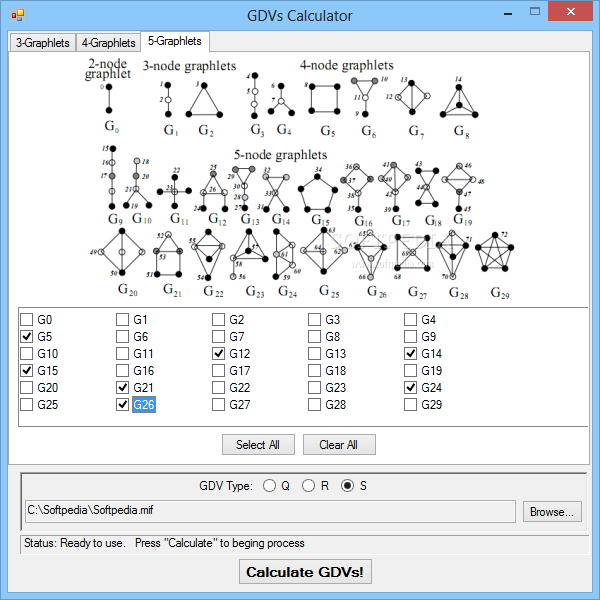Open the 3-Graphlets tab
The height and width of the screenshot is (600, 600).
pos(42,42)
